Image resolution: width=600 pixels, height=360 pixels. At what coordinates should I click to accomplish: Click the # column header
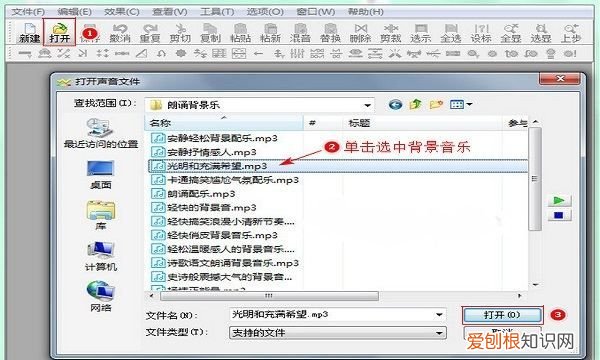tap(323, 123)
